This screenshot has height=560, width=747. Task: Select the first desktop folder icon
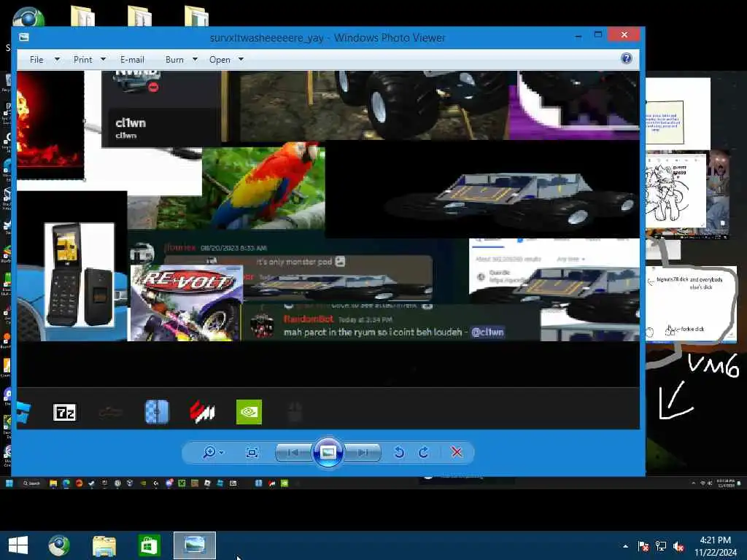[83, 16]
